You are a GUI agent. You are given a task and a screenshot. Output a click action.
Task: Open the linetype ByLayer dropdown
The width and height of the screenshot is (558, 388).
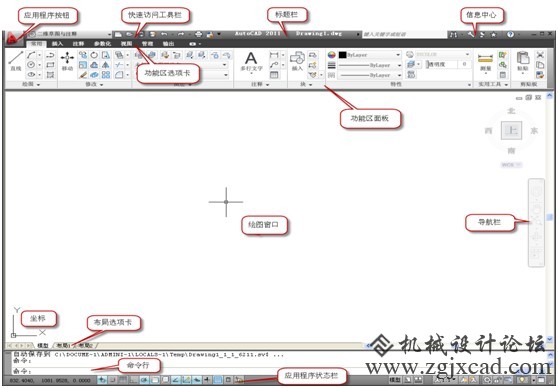click(370, 75)
